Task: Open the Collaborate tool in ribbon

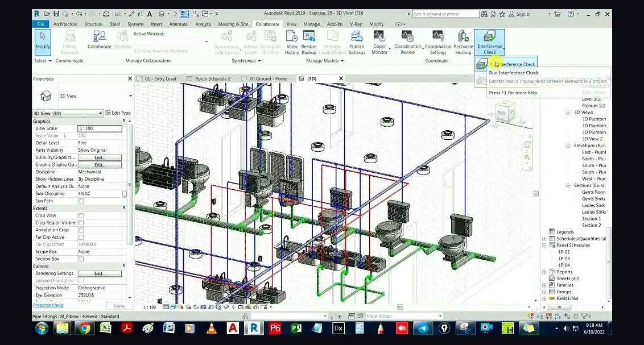Action: pyautogui.click(x=99, y=40)
